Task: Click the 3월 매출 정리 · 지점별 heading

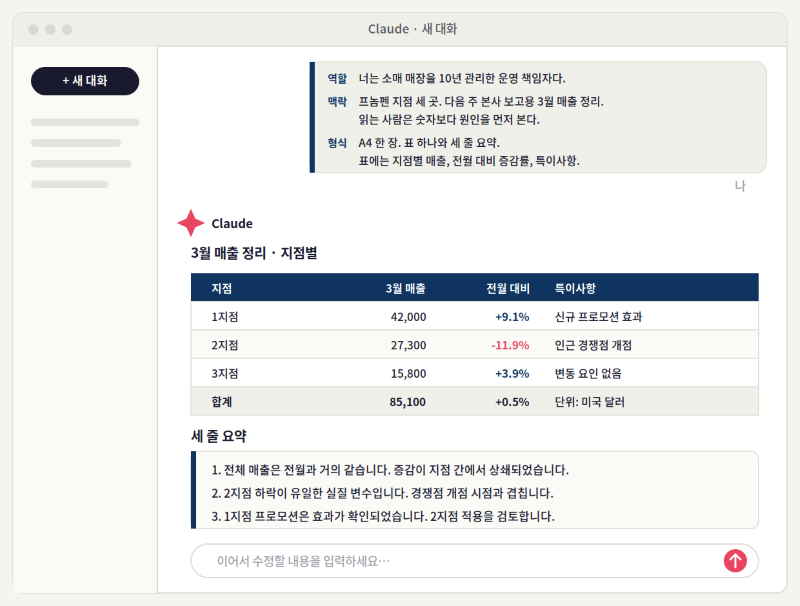Action: (254, 253)
